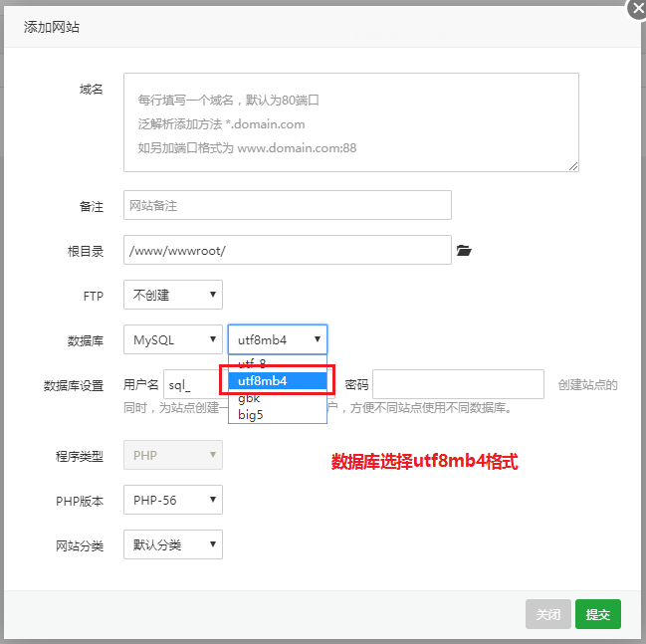This screenshot has width=646, height=644.
Task: Open the MySQL database type dropdown
Action: coord(173,339)
